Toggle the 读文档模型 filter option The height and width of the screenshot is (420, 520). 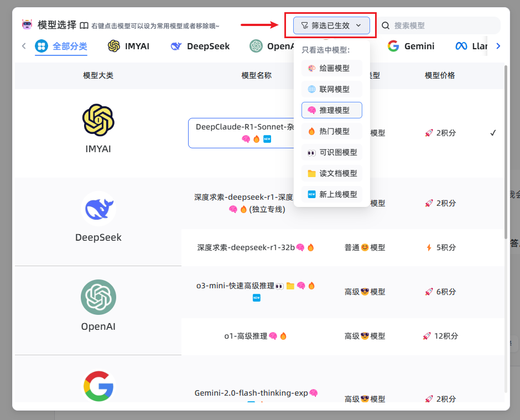pyautogui.click(x=331, y=173)
